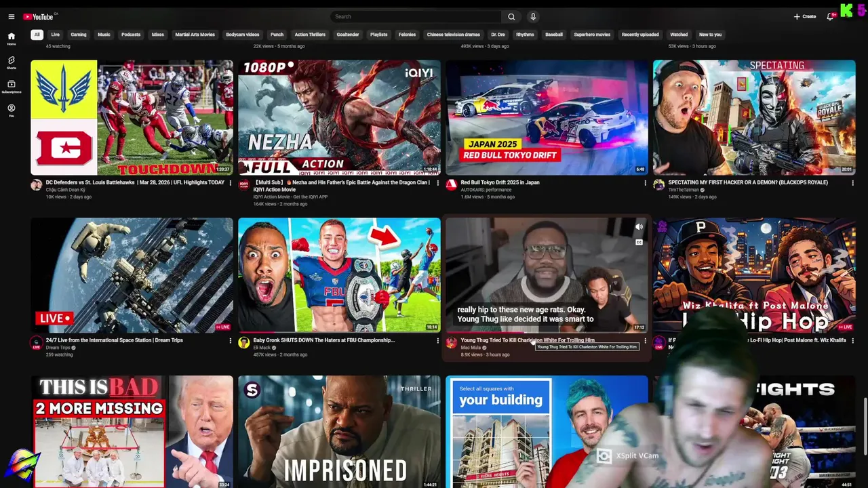Image resolution: width=868 pixels, height=488 pixels.
Task: Open the 'your building' captcha thumbnail
Action: [x=547, y=432]
